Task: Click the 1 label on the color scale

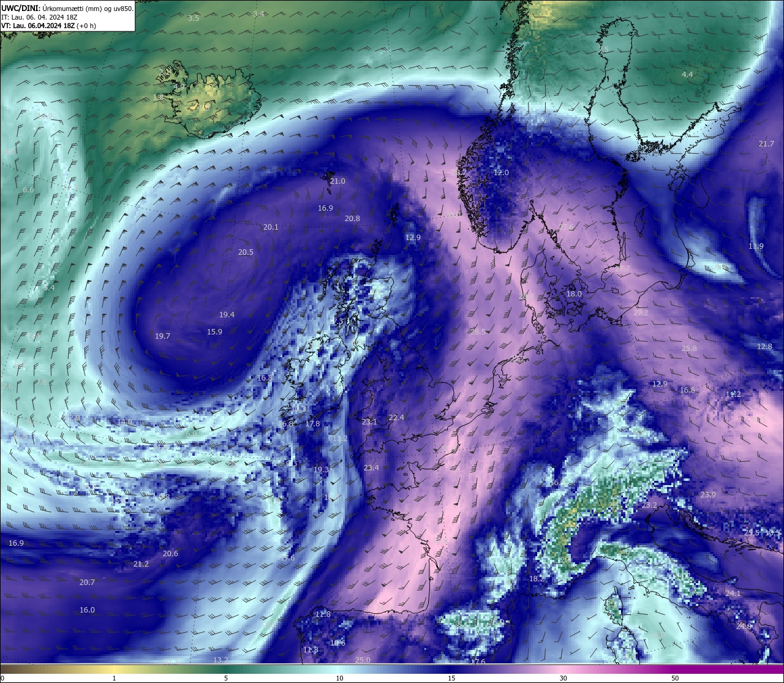Action: [115, 678]
